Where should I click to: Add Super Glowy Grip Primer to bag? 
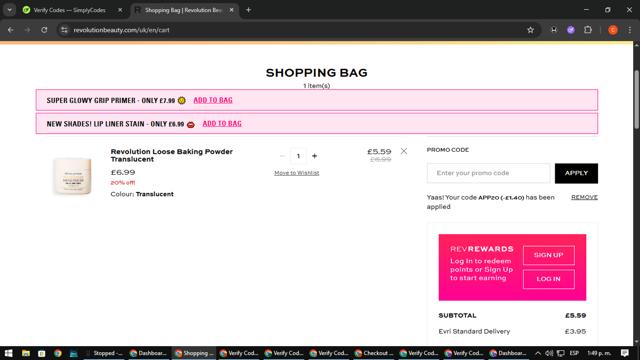point(213,100)
